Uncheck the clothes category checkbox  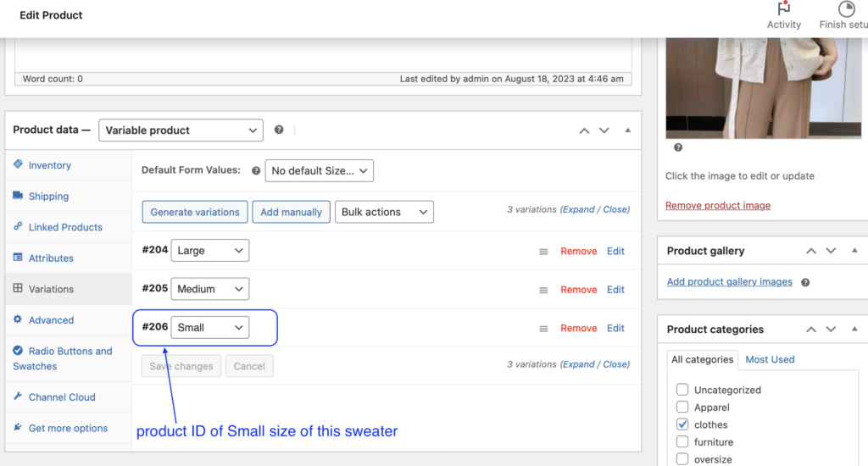682,424
